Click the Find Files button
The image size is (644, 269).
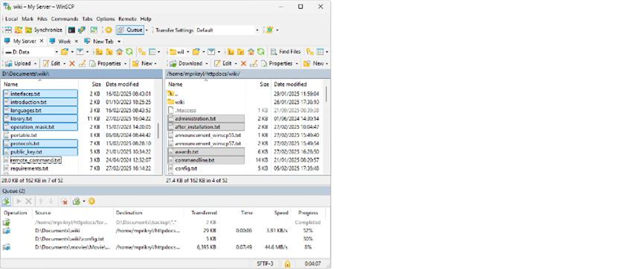(x=286, y=52)
